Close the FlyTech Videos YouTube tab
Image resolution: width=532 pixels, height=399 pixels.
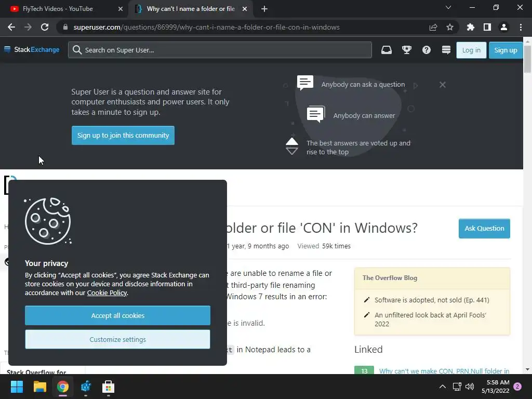click(x=120, y=9)
